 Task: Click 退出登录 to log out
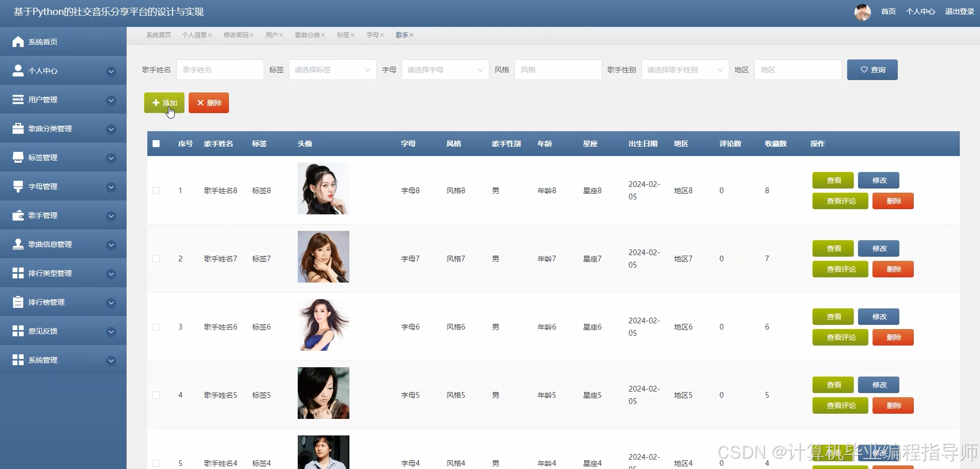959,11
